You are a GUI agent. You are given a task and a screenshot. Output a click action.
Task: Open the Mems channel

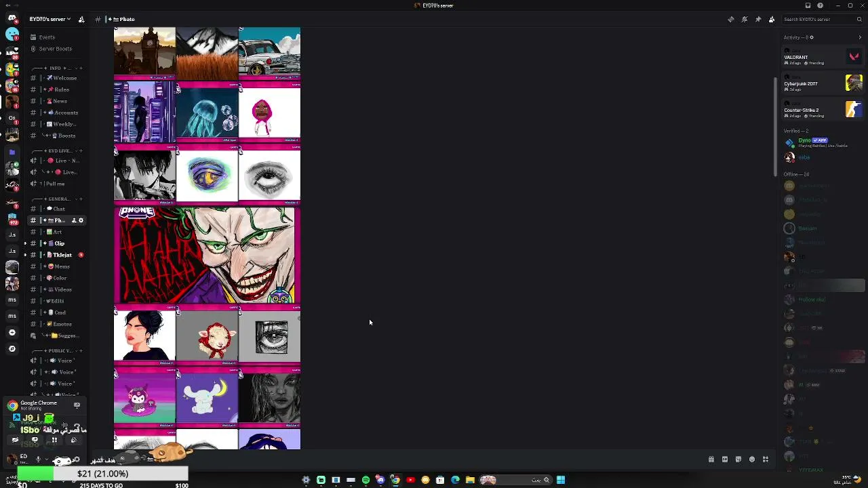click(57, 266)
